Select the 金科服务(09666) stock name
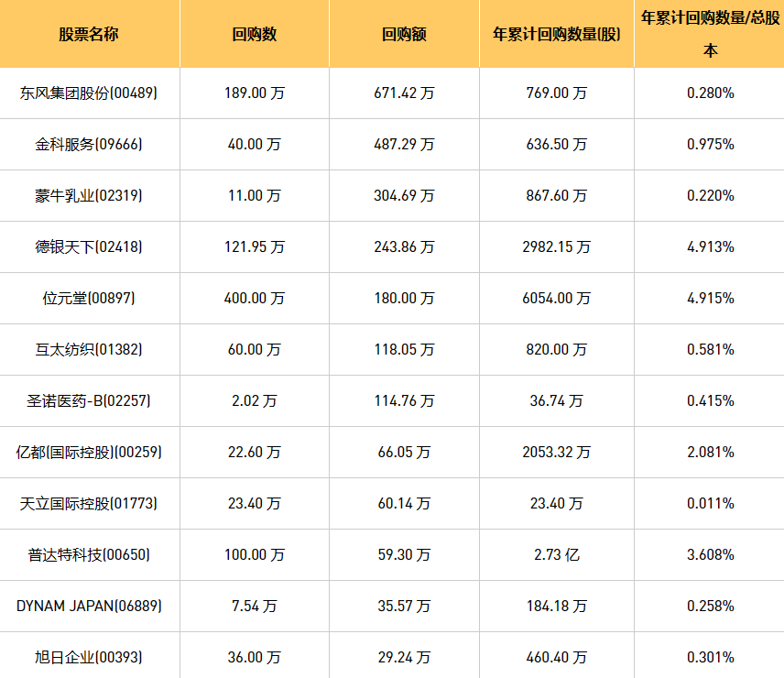 click(x=89, y=145)
